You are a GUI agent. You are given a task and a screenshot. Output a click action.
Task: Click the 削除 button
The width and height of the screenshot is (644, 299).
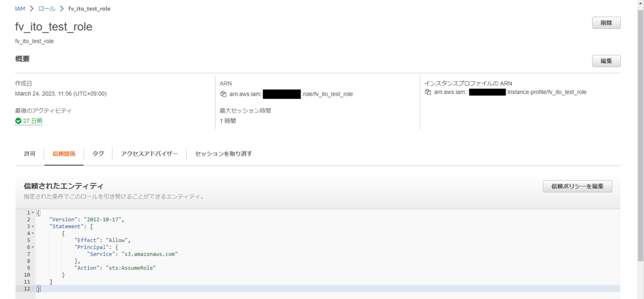coord(606,23)
